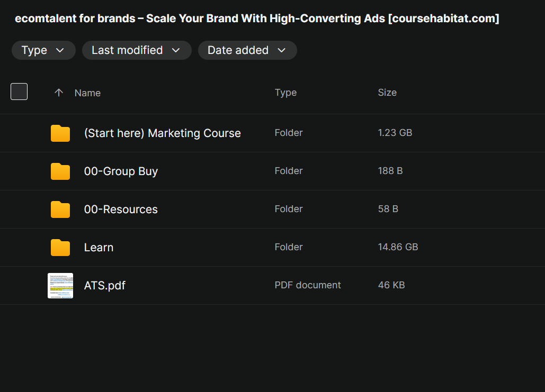Viewport: 545px width, 392px height.
Task: Sort by the Name column header
Action: pyautogui.click(x=87, y=93)
